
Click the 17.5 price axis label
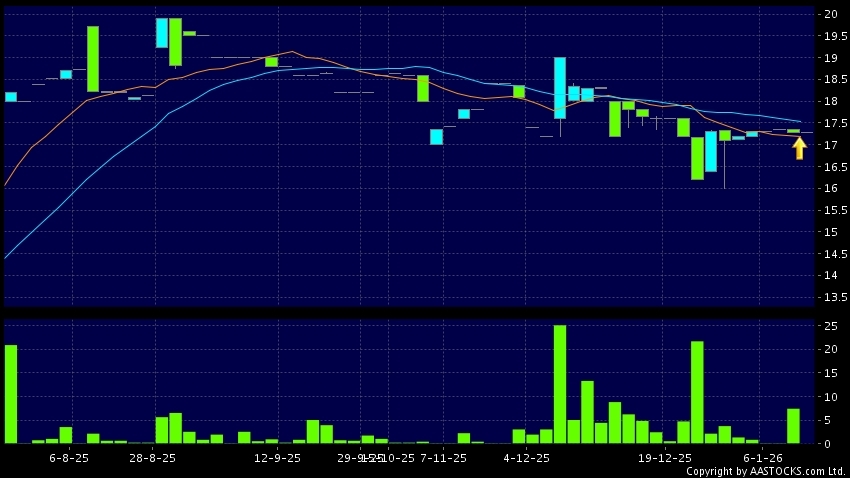[x=830, y=123]
